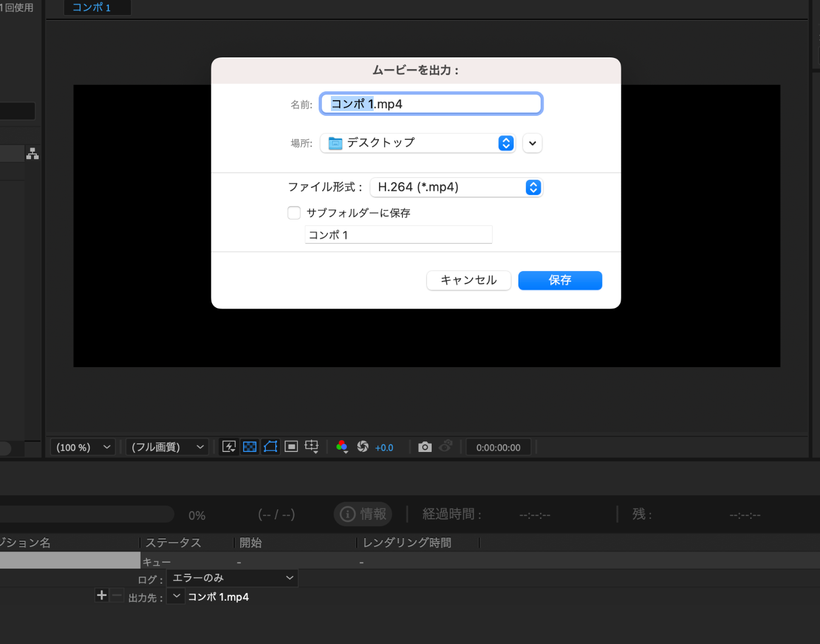Enable the サブフォルダーに保存 checkbox

(x=294, y=213)
